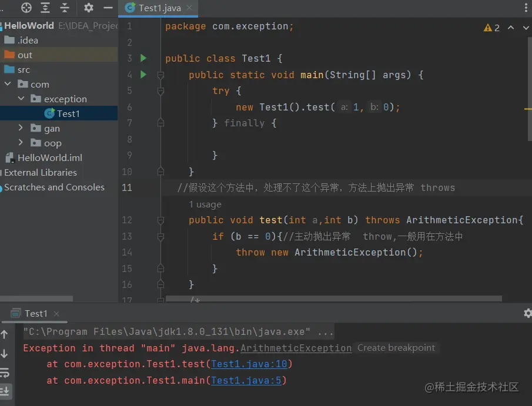Click editor horizontal scrollbar
532x406 pixels.
(x=333, y=298)
